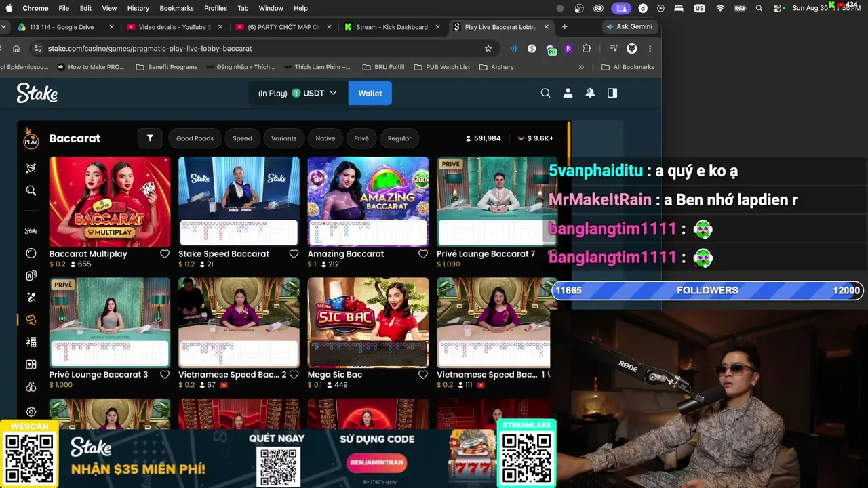
Task: Click the Stake logo
Action: [37, 93]
